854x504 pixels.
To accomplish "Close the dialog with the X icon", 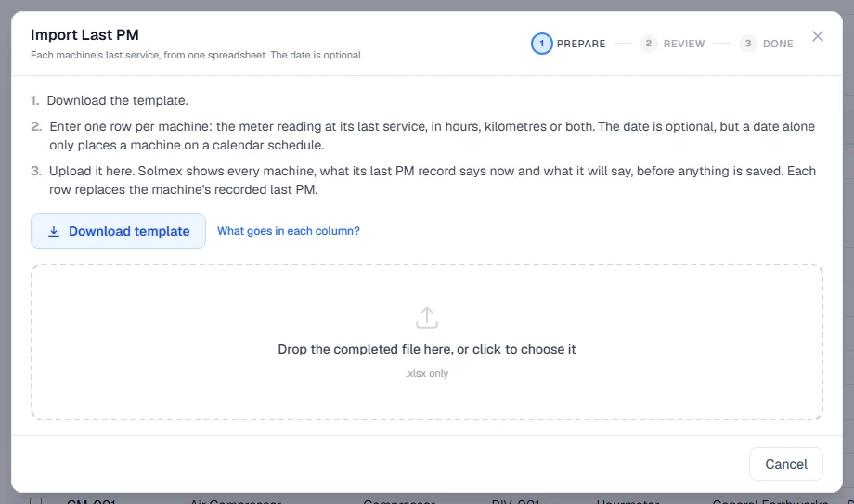I will click(817, 36).
